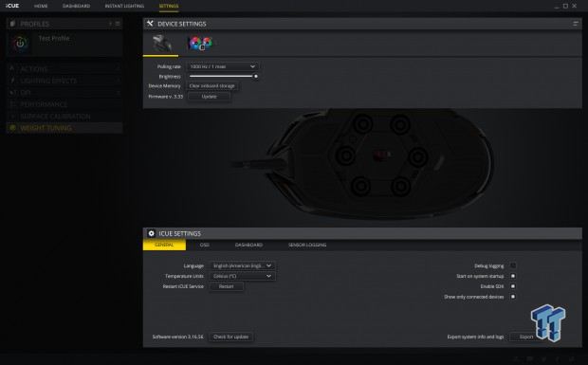Image resolution: width=588 pixels, height=365 pixels.
Task: Switch to the General settings tab
Action: (164, 245)
